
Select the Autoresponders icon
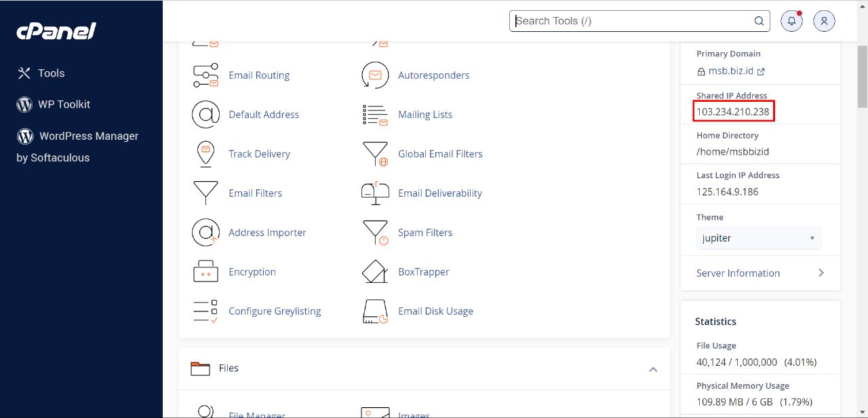[375, 75]
